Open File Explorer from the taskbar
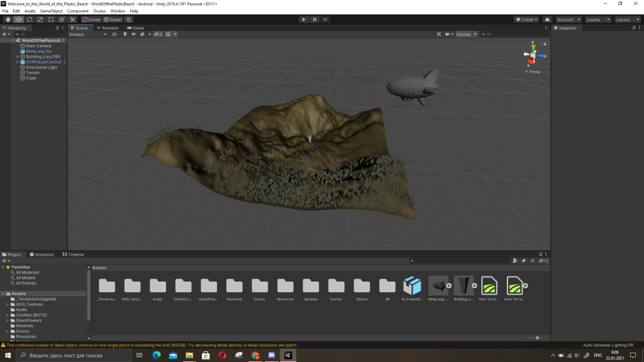The width and height of the screenshot is (644, 362). coord(189,356)
